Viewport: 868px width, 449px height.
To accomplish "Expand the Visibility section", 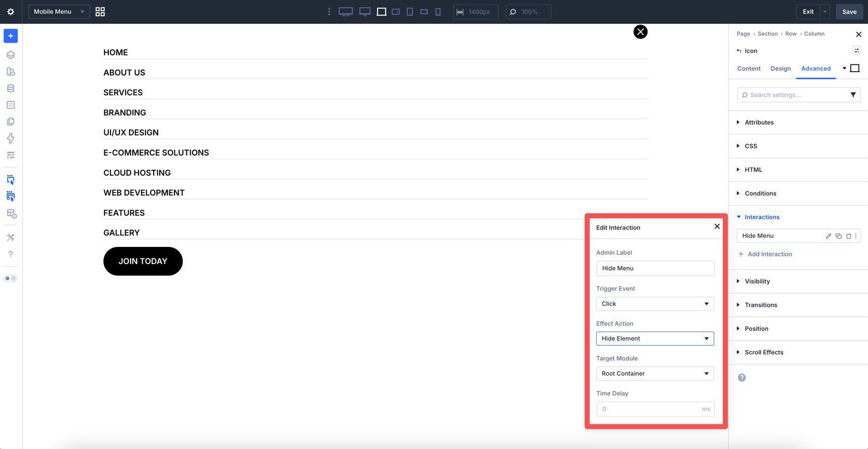I will tap(757, 281).
